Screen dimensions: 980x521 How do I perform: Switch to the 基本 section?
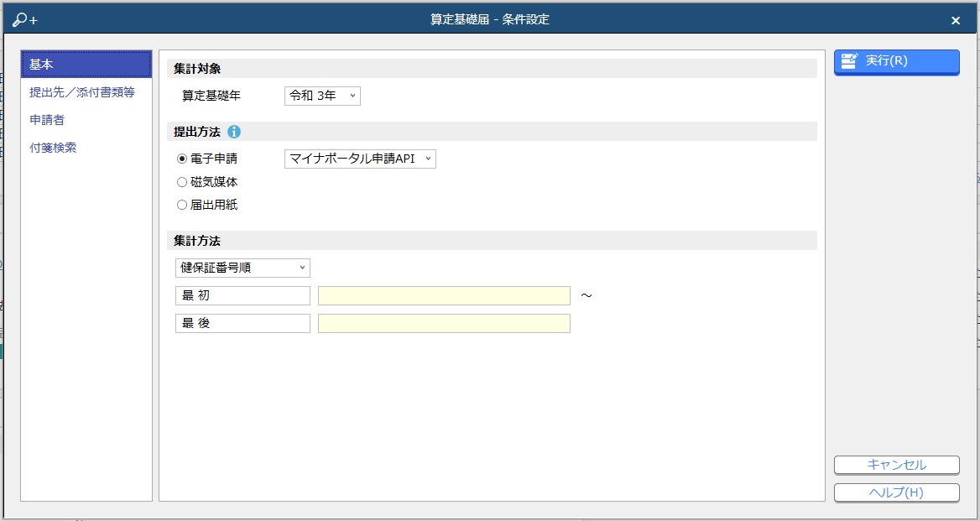pos(86,65)
